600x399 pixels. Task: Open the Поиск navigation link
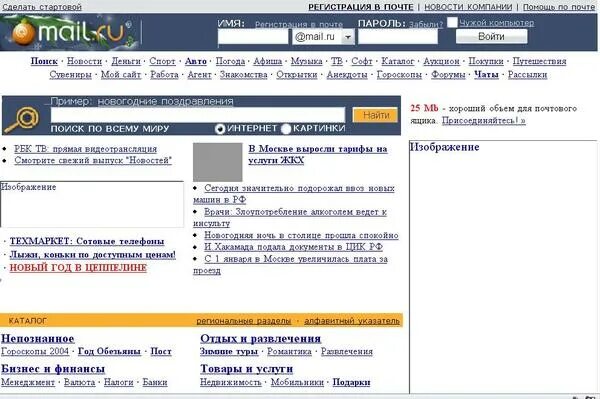(44, 61)
